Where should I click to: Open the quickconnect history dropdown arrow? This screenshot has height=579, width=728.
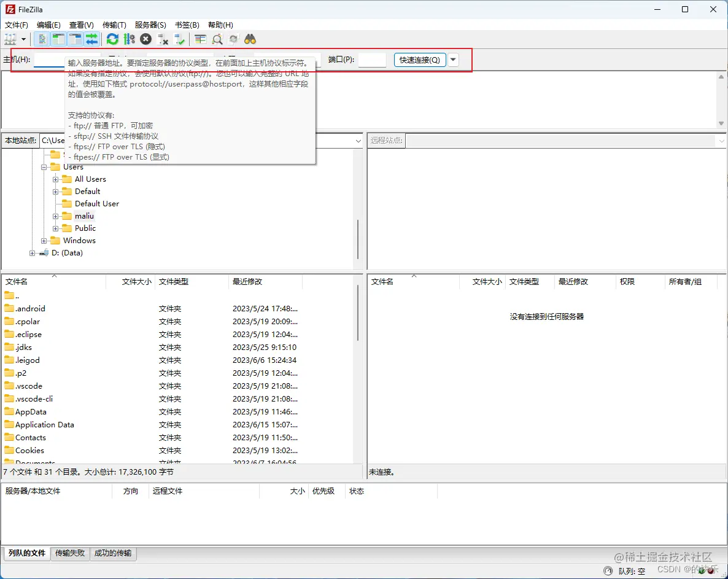pyautogui.click(x=453, y=60)
